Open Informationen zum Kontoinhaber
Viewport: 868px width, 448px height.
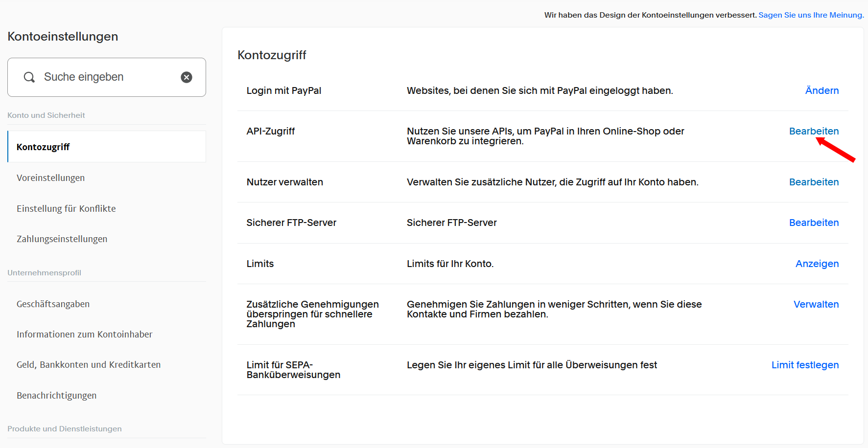[84, 334]
